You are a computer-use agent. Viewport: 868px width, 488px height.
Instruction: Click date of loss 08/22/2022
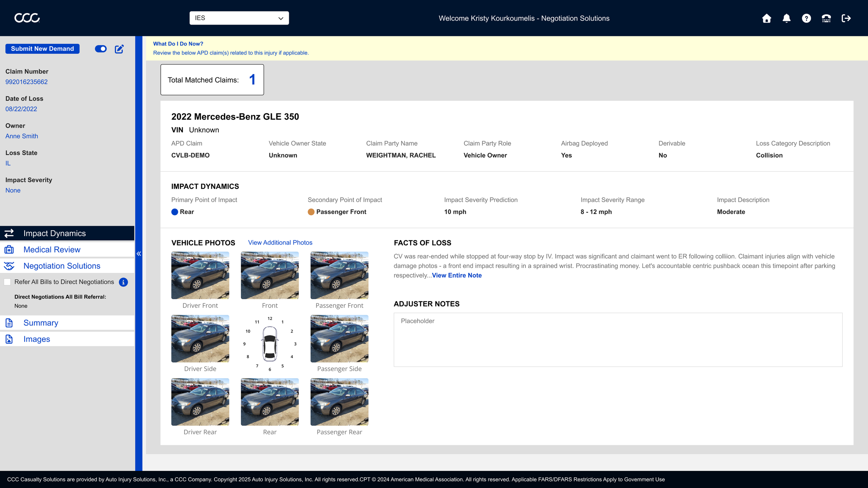point(21,109)
